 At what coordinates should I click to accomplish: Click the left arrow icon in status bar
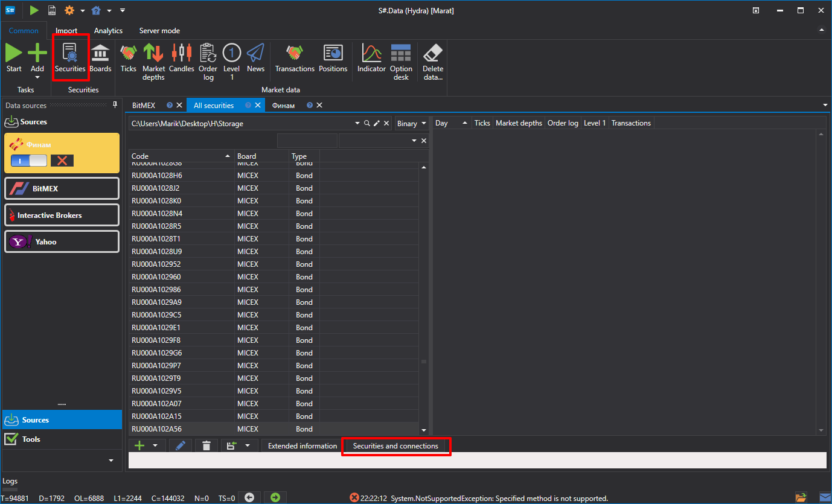coord(249,497)
